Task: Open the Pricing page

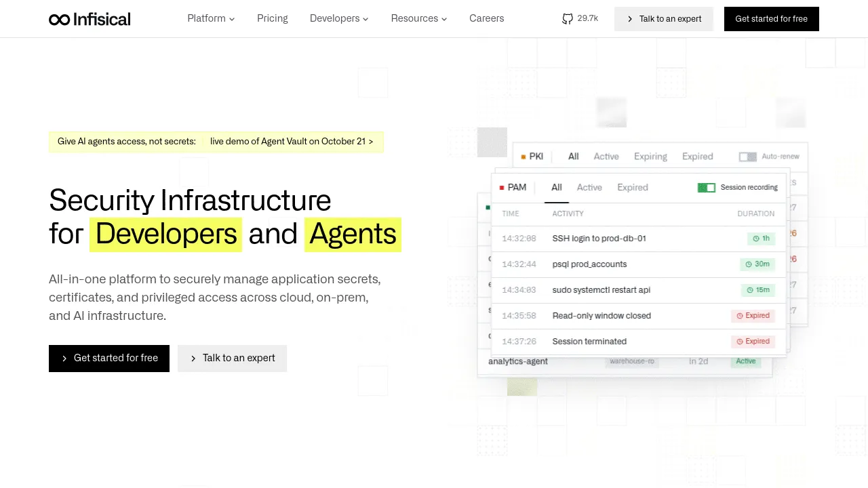Action: click(273, 18)
